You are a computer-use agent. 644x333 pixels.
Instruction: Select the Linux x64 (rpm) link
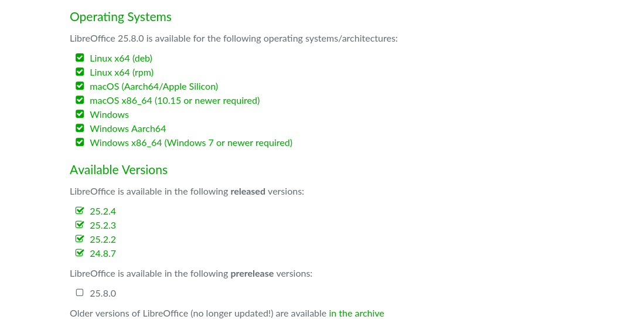121,73
